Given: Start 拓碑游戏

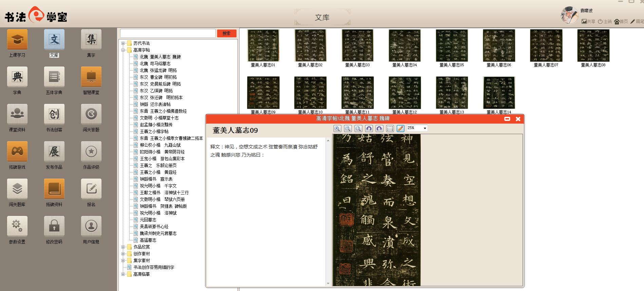Looking at the screenshot, I should pos(17,152).
